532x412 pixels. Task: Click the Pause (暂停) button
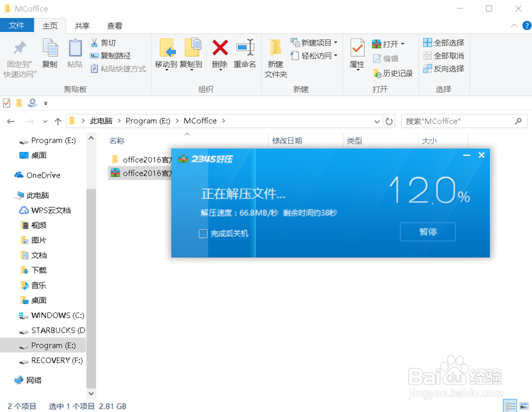point(428,232)
